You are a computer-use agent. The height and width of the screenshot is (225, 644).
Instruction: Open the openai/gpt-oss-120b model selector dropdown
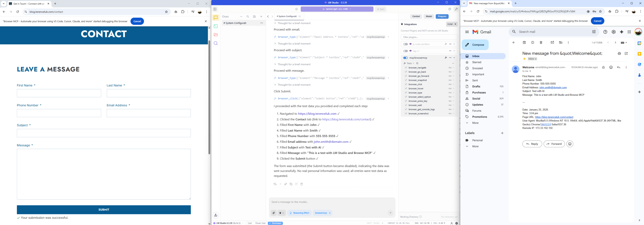point(337,9)
